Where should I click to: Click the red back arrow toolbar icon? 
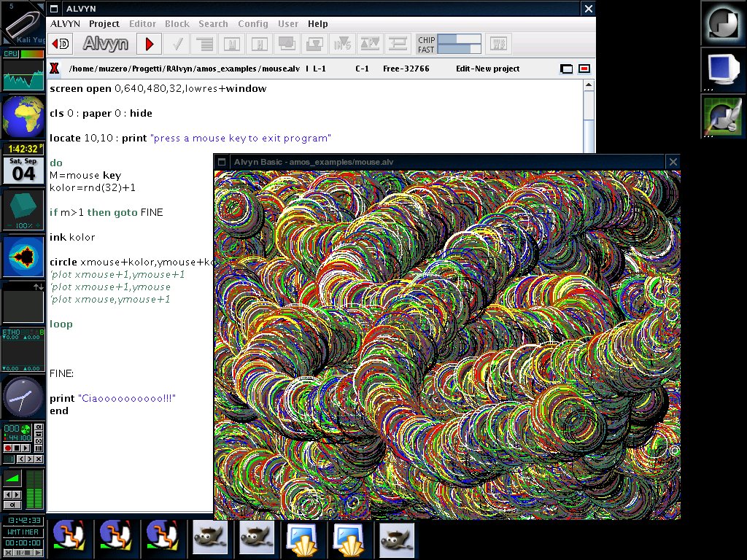tap(63, 44)
